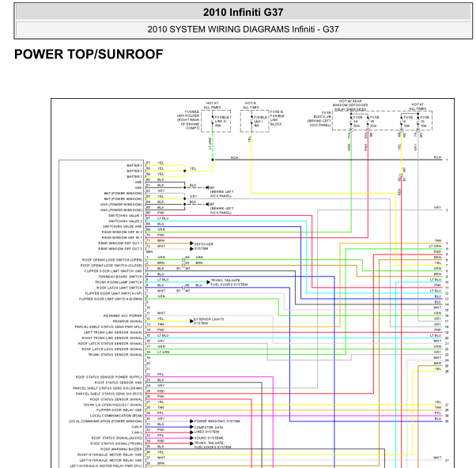Click the 'FLIPPER DOOR LIMIT SWITCH GND' label
The height and width of the screenshot is (468, 476).
pos(113,270)
